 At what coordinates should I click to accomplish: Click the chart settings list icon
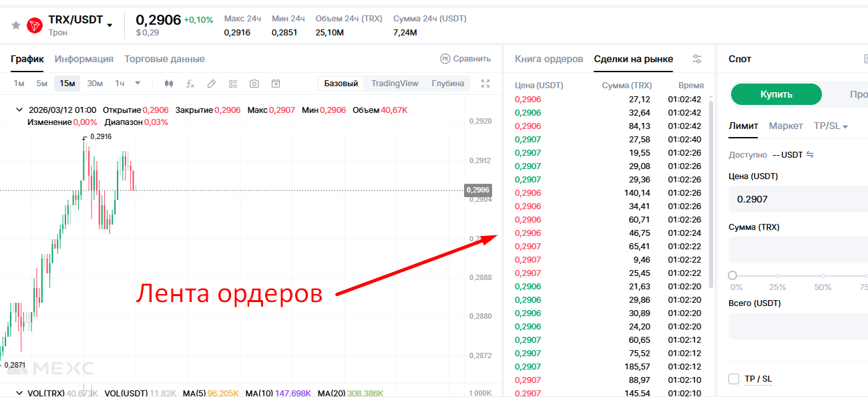tap(233, 84)
